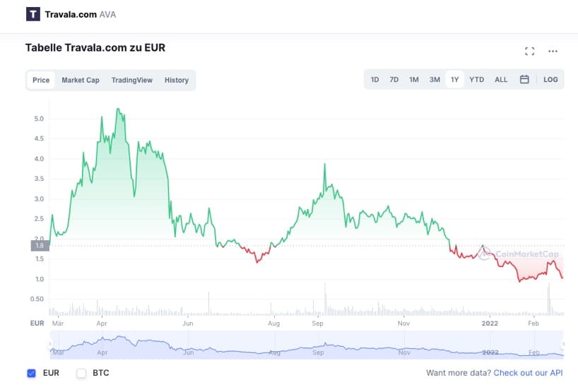Image resolution: width=578 pixels, height=392 pixels.
Task: Set chart range to 3M
Action: [435, 79]
